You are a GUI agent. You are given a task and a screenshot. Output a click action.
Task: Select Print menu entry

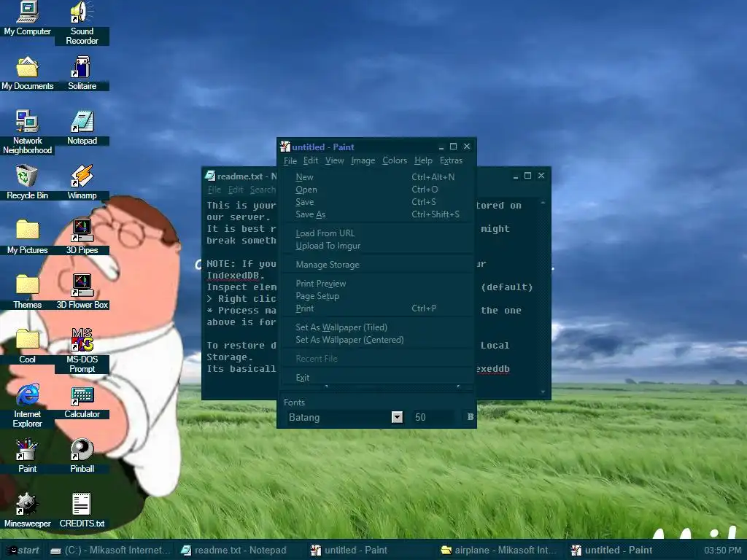click(377, 308)
